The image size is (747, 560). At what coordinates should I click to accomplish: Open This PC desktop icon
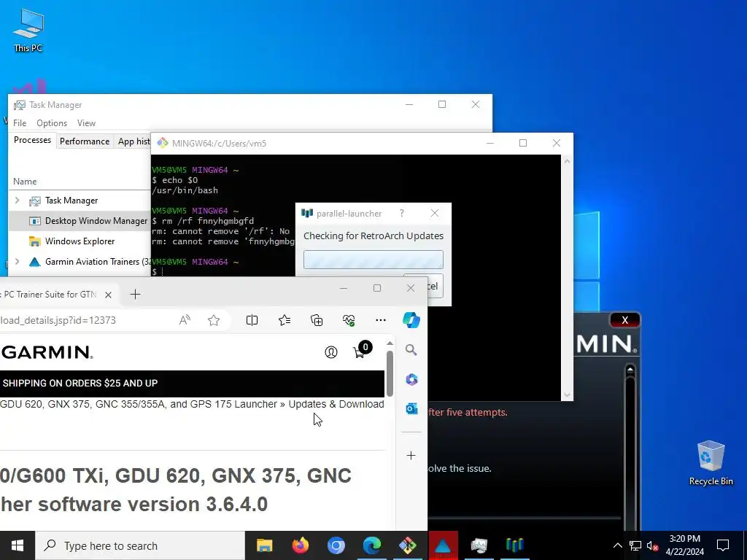click(x=28, y=31)
